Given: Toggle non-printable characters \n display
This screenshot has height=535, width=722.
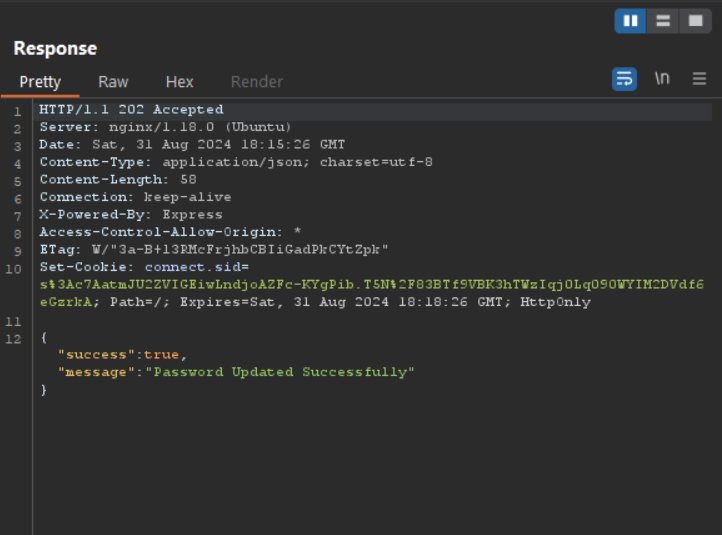Looking at the screenshot, I should pyautogui.click(x=662, y=79).
